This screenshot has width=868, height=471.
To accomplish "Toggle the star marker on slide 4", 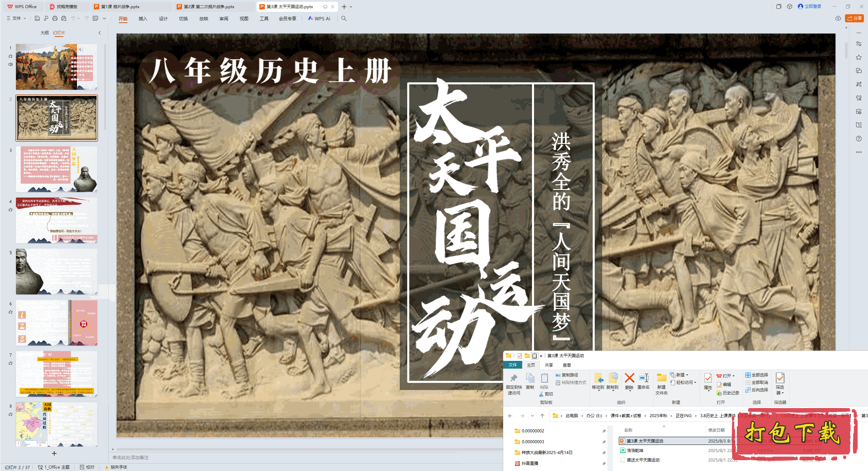I will (x=11, y=210).
